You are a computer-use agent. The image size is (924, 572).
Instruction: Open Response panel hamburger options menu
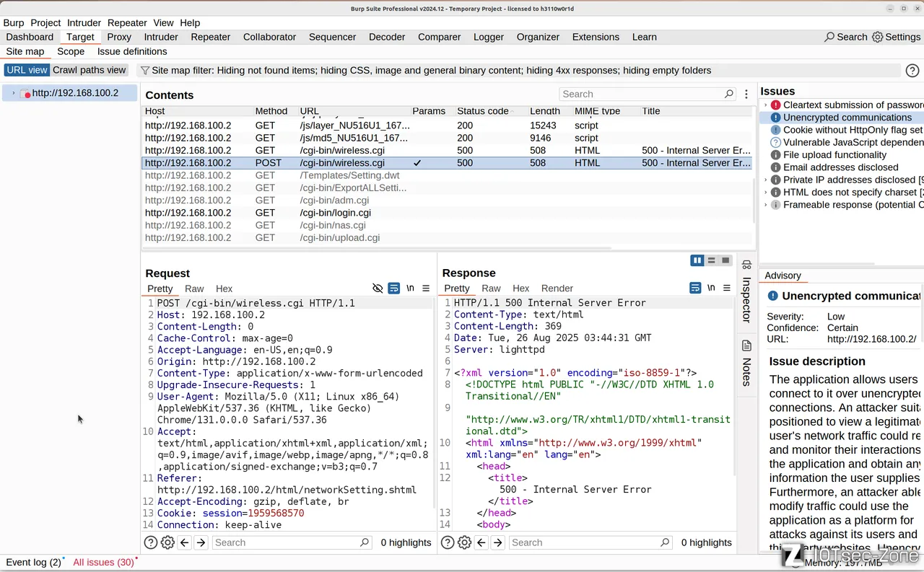[727, 289]
